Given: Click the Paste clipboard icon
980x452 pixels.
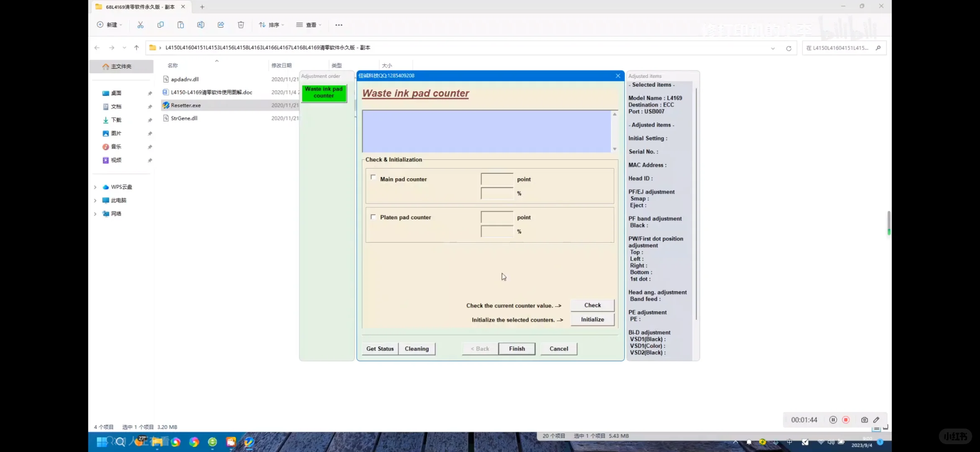Looking at the screenshot, I should 180,25.
